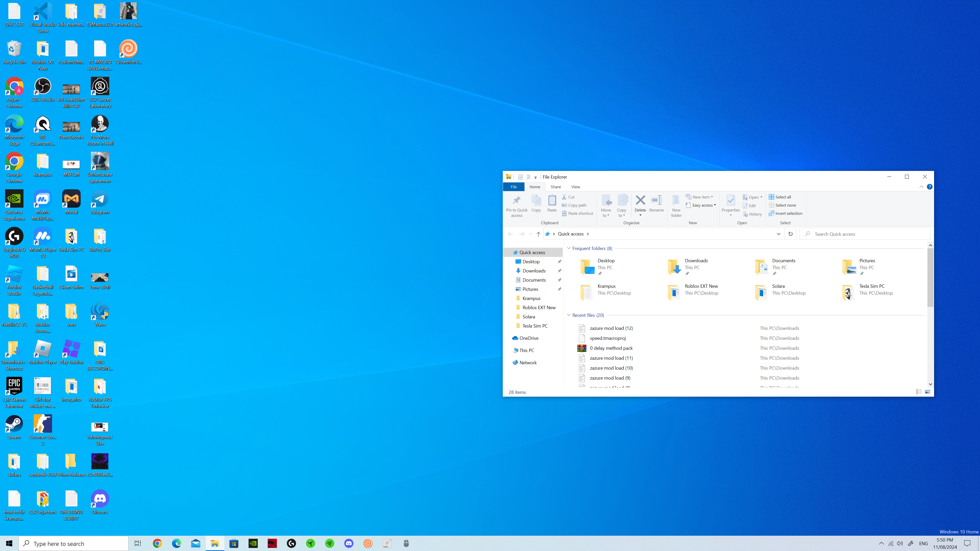Click Select all in ribbon
980x551 pixels.
[779, 197]
